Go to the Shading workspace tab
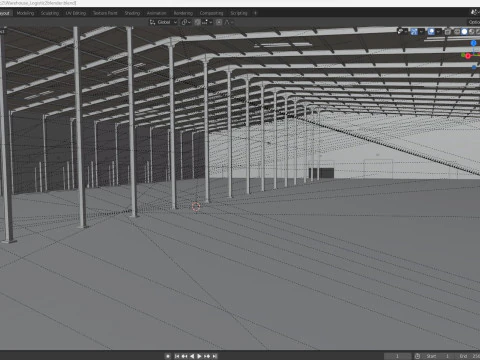This screenshot has height=360, width=480. click(x=132, y=13)
